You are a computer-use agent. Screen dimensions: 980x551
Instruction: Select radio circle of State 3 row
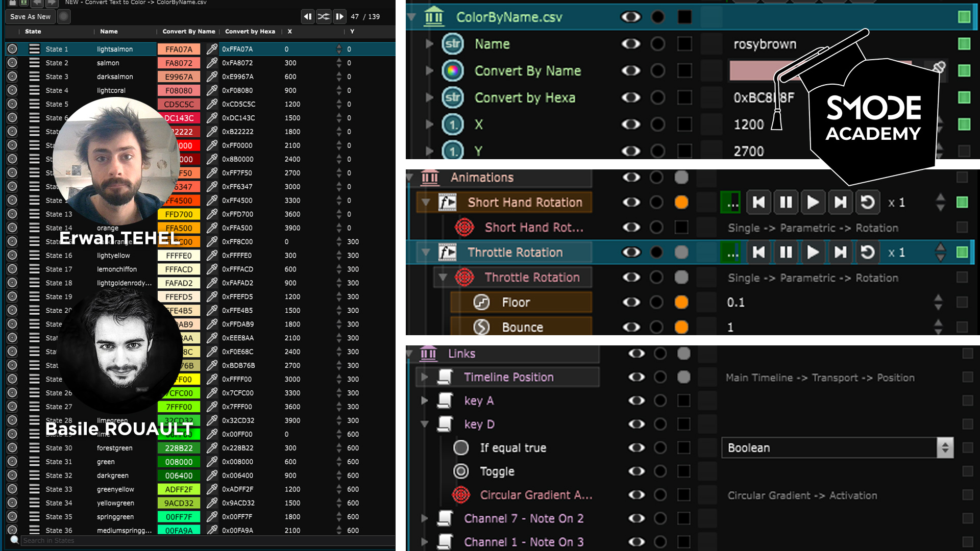pyautogui.click(x=12, y=77)
